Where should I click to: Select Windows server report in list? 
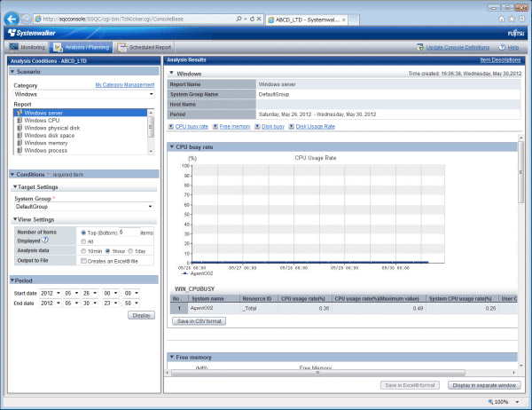81,113
